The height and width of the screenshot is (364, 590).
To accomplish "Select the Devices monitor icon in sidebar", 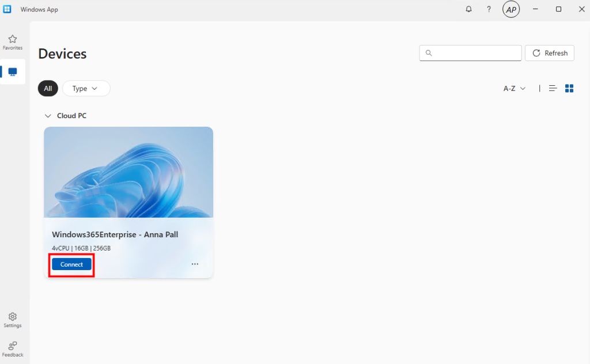I will click(x=13, y=72).
